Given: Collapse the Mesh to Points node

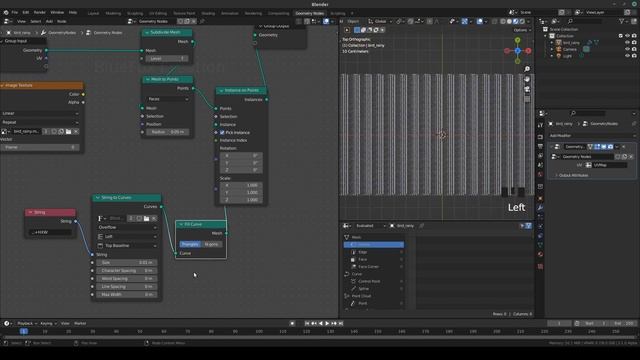Looking at the screenshot, I should 148,79.
